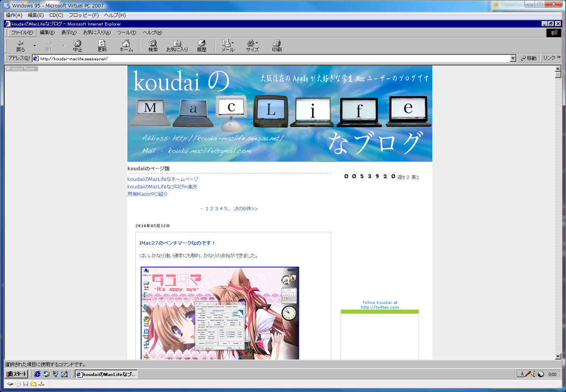Open the History (履歴) toolbar button

click(x=201, y=46)
